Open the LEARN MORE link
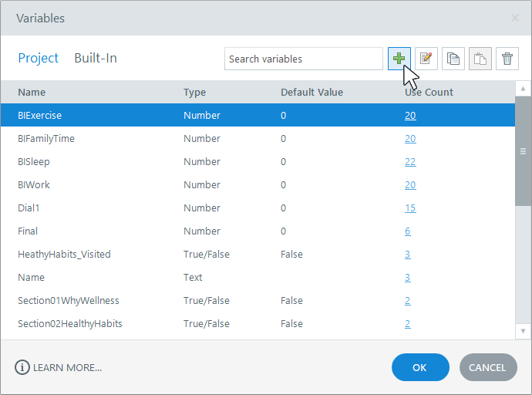The height and width of the screenshot is (395, 532). [67, 367]
